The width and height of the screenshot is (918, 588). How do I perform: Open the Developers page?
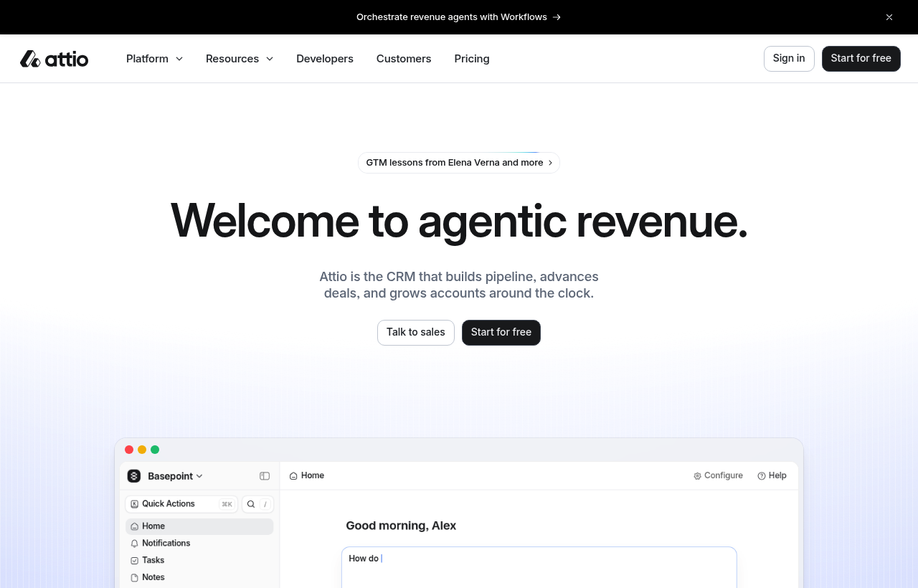tap(325, 59)
